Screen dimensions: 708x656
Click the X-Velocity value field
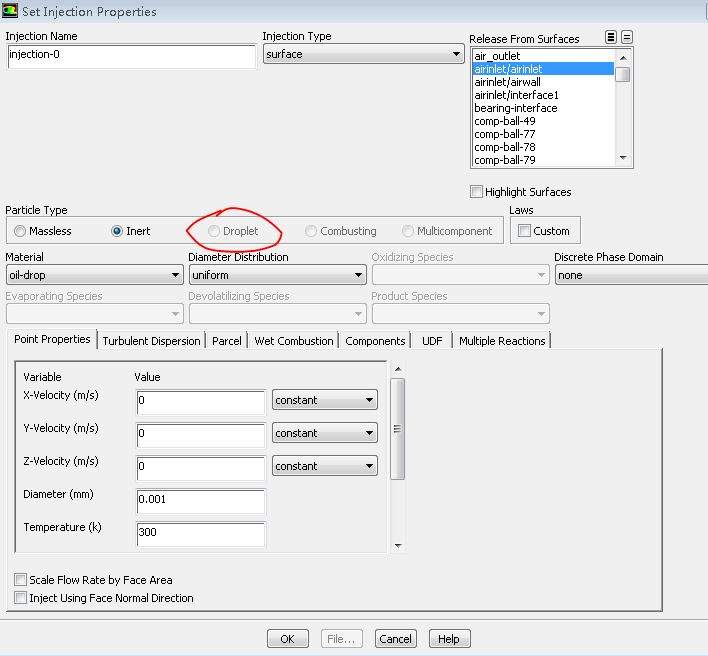[201, 402]
